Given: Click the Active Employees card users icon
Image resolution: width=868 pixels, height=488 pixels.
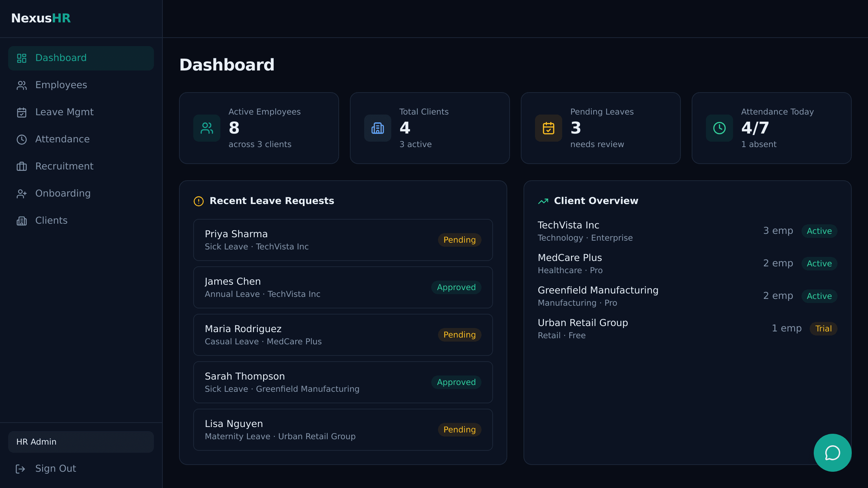Looking at the screenshot, I should point(207,128).
